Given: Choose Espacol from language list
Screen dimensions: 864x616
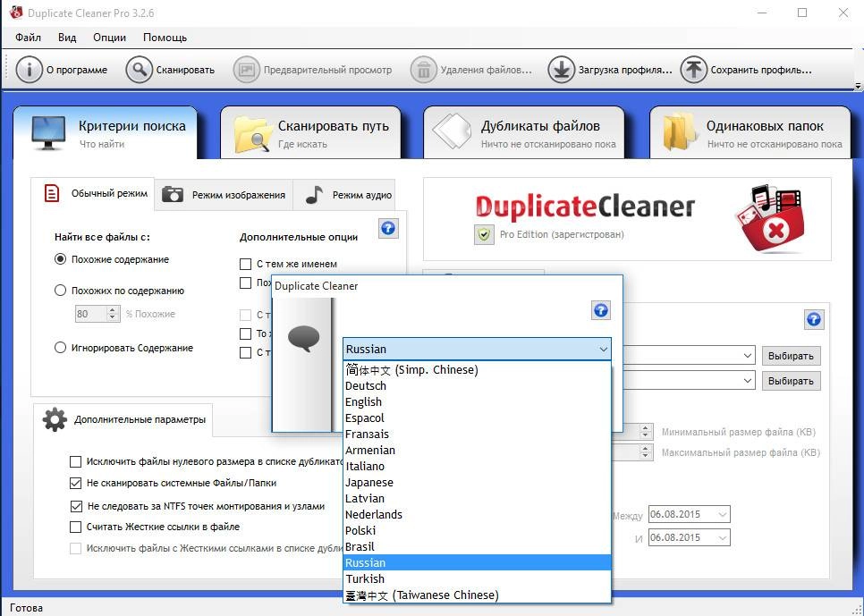Looking at the screenshot, I should [x=477, y=418].
